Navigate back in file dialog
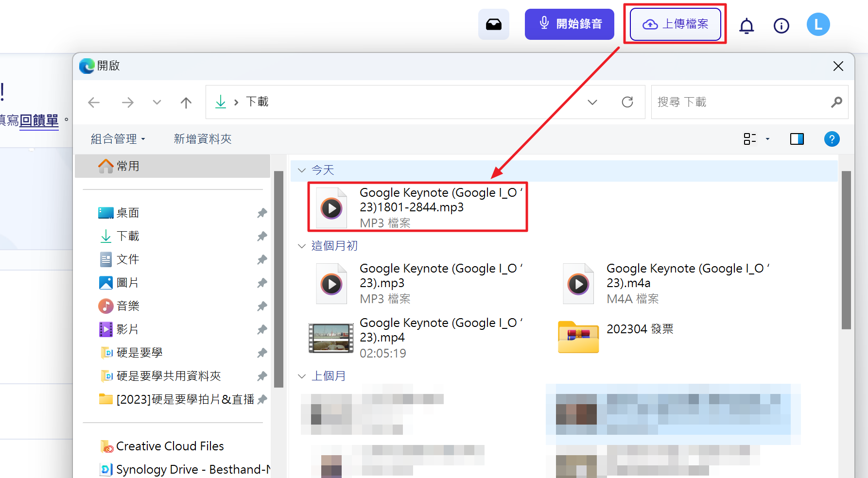The image size is (868, 478). click(94, 102)
